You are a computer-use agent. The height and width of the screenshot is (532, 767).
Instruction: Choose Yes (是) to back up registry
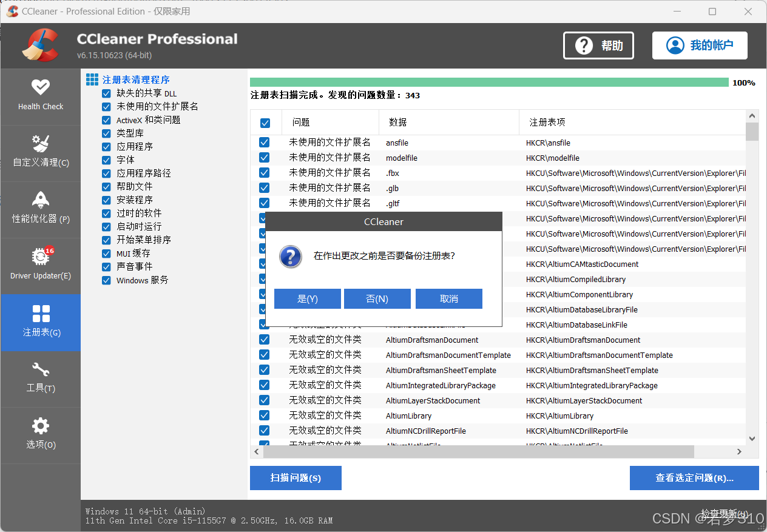pyautogui.click(x=308, y=298)
